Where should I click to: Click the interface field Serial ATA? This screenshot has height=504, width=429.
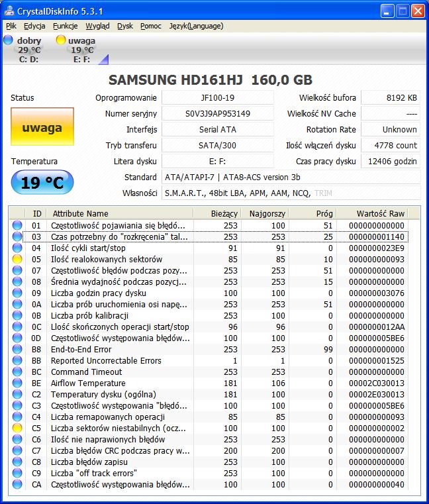218,129
